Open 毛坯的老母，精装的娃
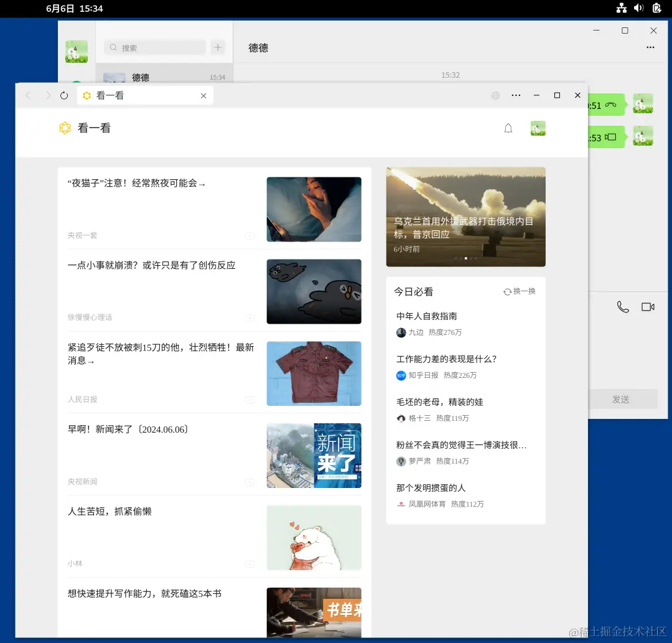The image size is (672, 643). click(x=440, y=402)
